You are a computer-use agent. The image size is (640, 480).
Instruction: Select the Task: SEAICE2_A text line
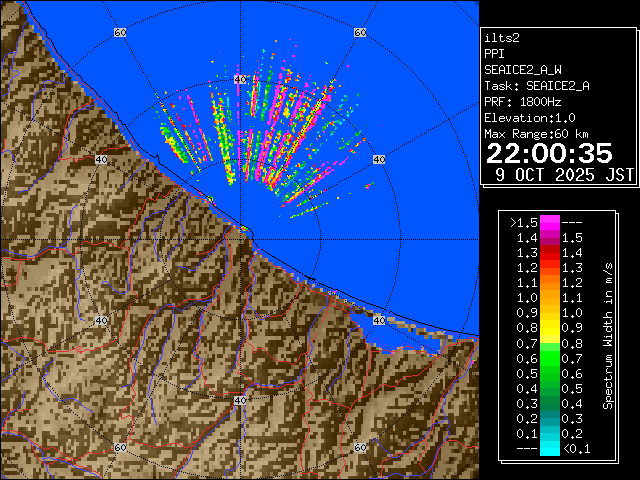point(536,86)
